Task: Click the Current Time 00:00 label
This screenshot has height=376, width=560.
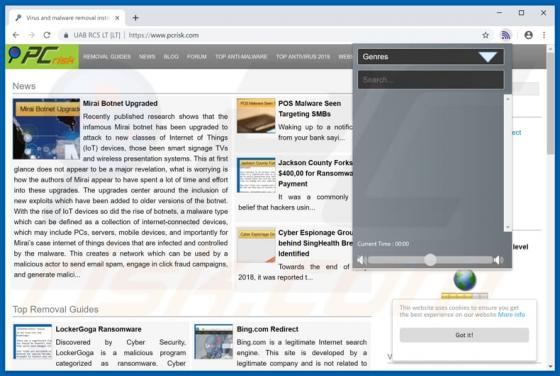Action: tap(383, 244)
